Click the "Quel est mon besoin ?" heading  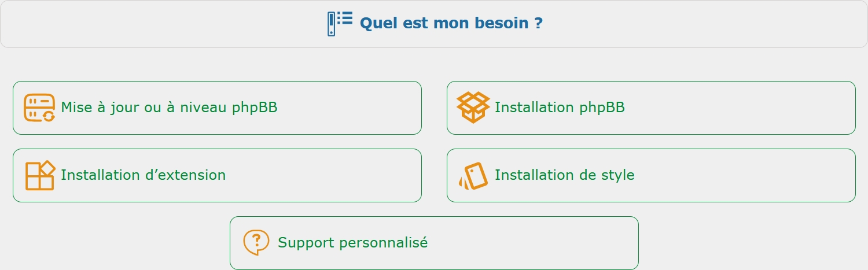click(x=451, y=24)
